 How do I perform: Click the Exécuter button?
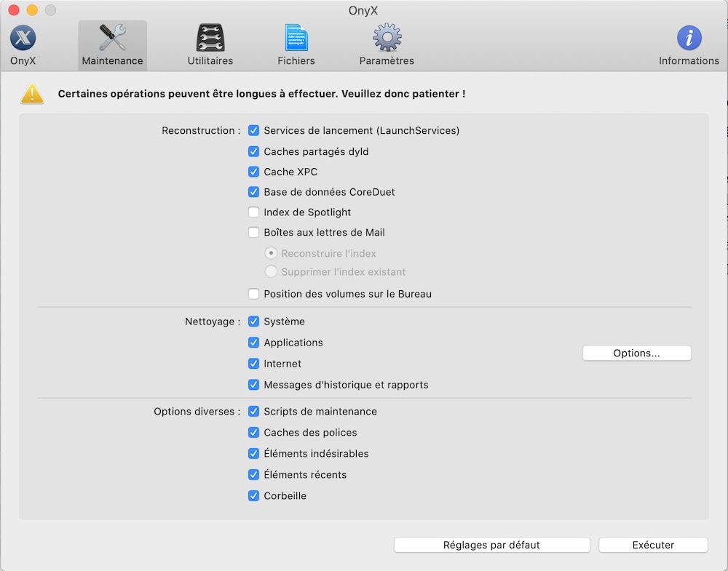point(653,545)
